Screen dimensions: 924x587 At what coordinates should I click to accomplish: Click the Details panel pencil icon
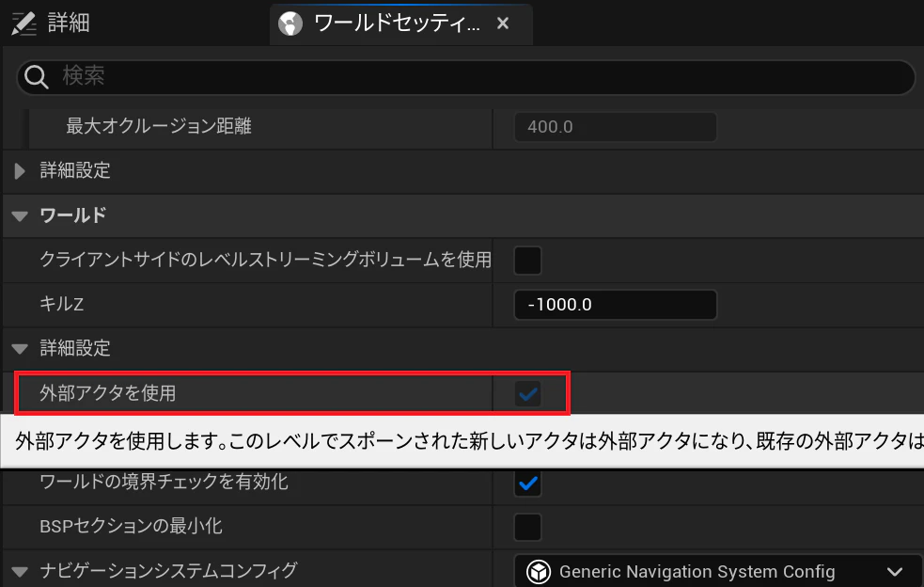click(24, 24)
